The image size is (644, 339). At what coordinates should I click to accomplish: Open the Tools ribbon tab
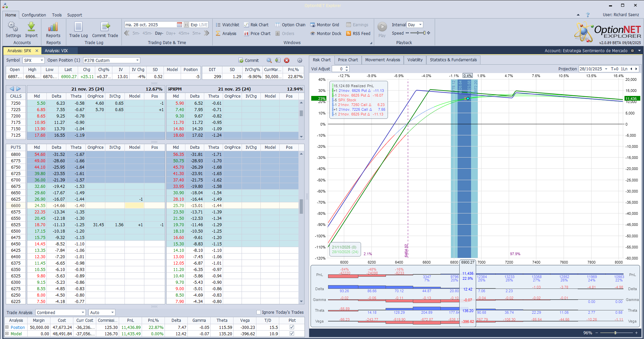57,15
